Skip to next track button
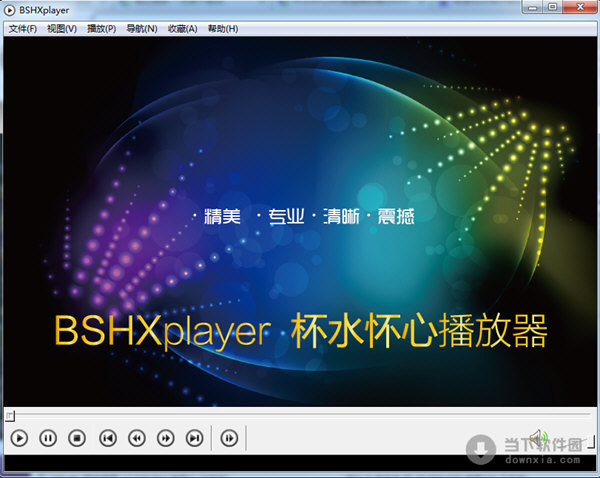The width and height of the screenshot is (600, 478). [x=194, y=438]
